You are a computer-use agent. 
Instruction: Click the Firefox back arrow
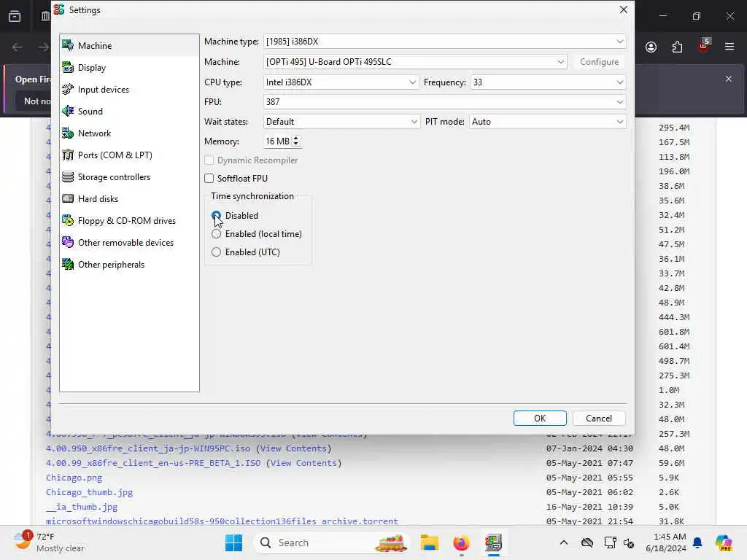pyautogui.click(x=18, y=47)
